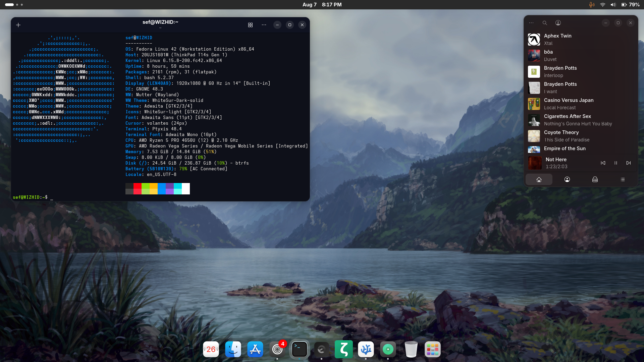Switch to artists tab with person icon

click(x=567, y=180)
